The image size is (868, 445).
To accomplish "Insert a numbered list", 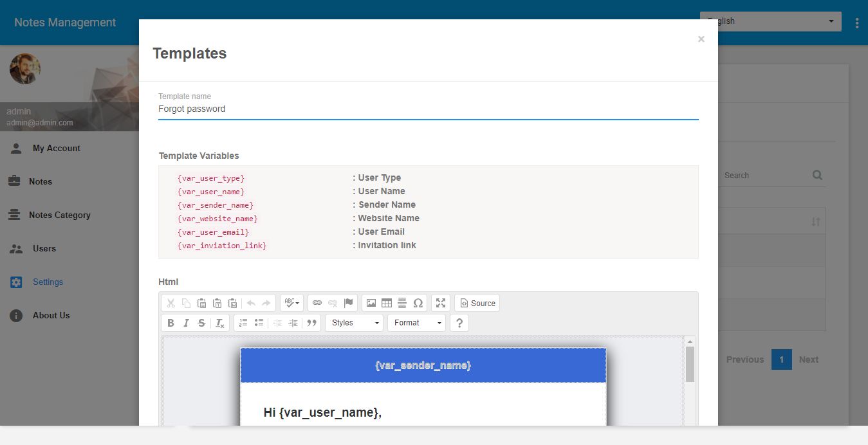I will 243,323.
